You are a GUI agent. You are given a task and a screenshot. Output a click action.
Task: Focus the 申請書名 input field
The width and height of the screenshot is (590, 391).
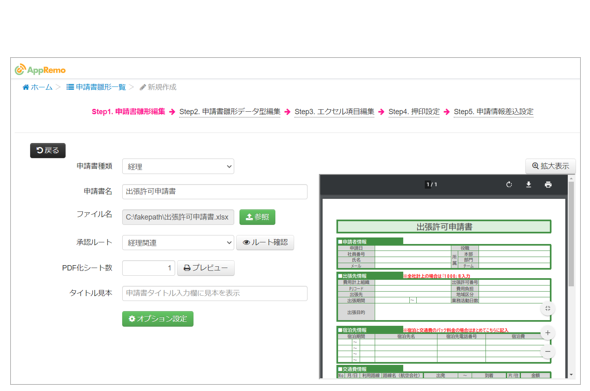[x=214, y=192]
